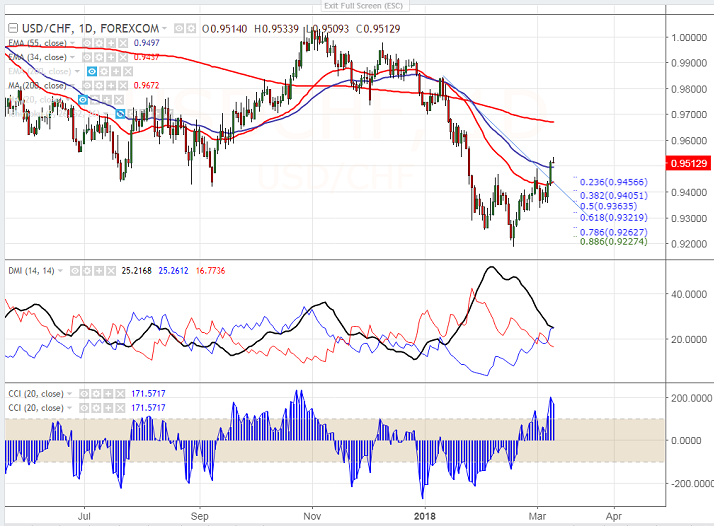714x526 pixels.
Task: Hide MA (200, close) using eye icon
Action: click(87, 86)
